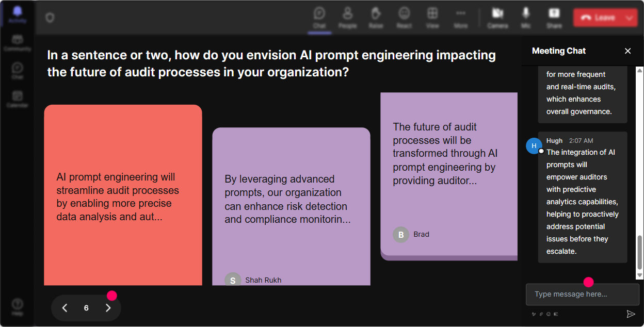Open the Calendar in left sidebar
The width and height of the screenshot is (644, 327).
pyautogui.click(x=17, y=99)
